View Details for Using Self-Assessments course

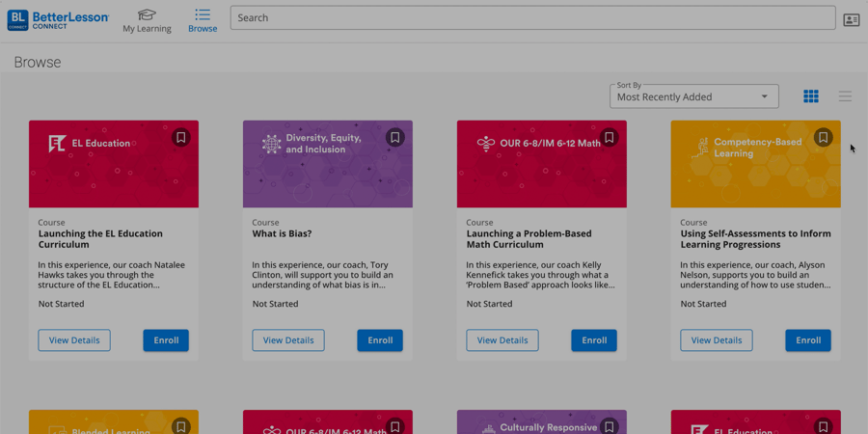[717, 340]
